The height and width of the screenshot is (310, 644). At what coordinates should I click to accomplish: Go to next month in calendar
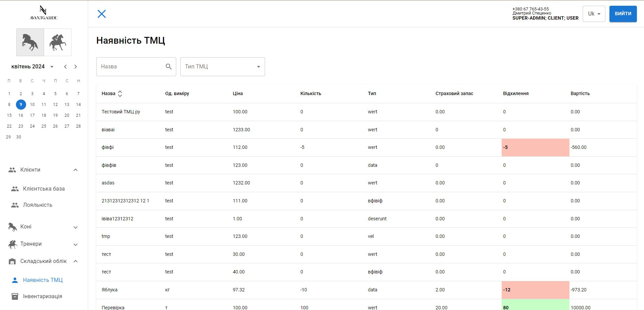[76, 67]
